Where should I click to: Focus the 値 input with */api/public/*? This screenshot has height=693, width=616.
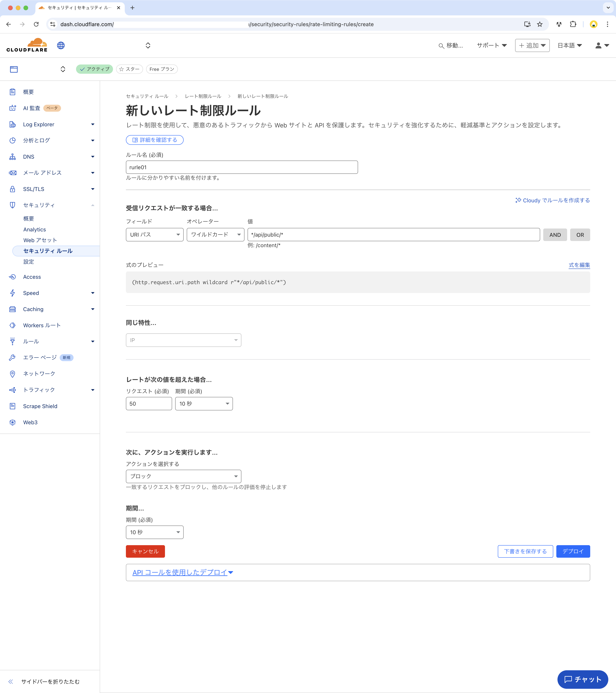[x=394, y=235]
